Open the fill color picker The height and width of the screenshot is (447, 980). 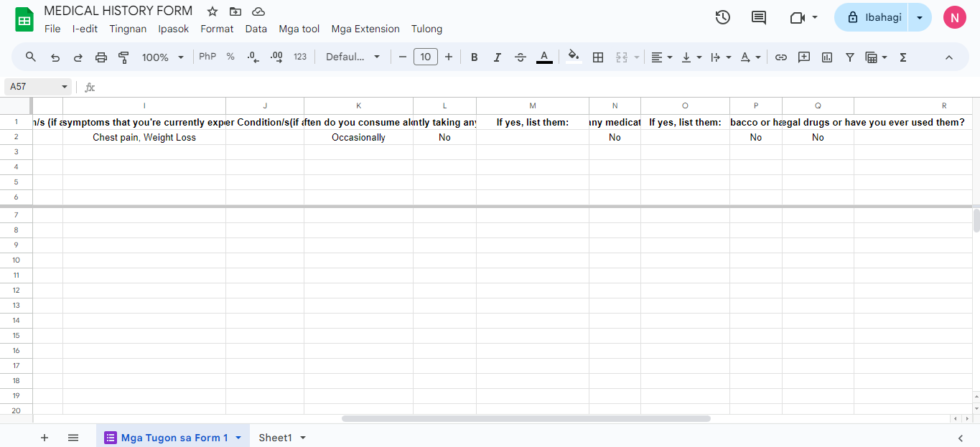574,57
